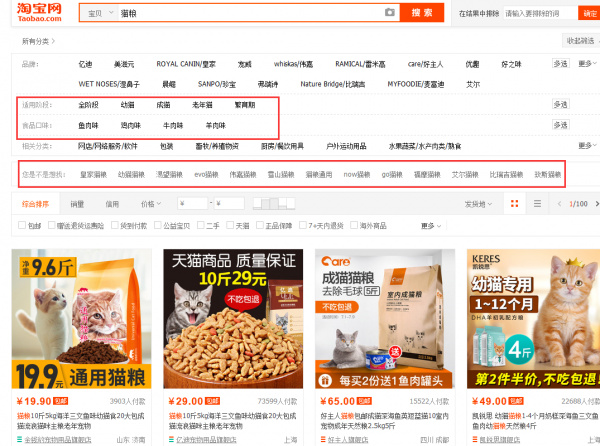This screenshot has height=446, width=600.
Task: Open the KERES 幼猫专用 product image
Action: 533,319
